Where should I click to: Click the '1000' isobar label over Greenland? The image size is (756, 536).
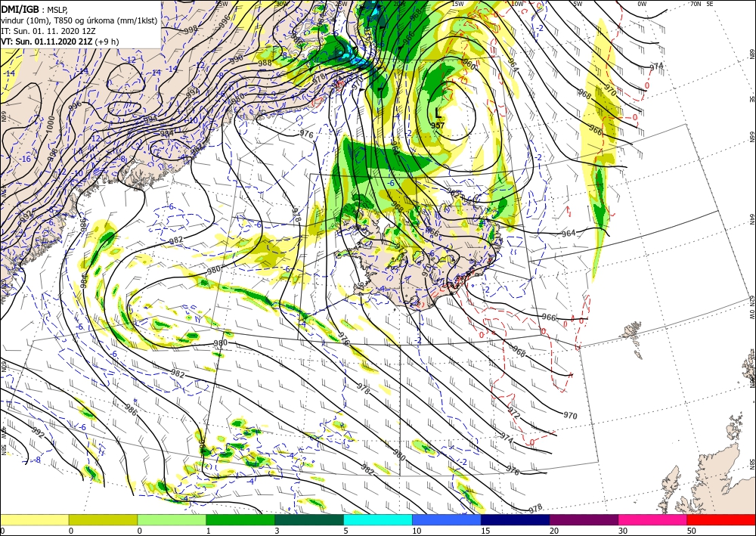coord(51,122)
